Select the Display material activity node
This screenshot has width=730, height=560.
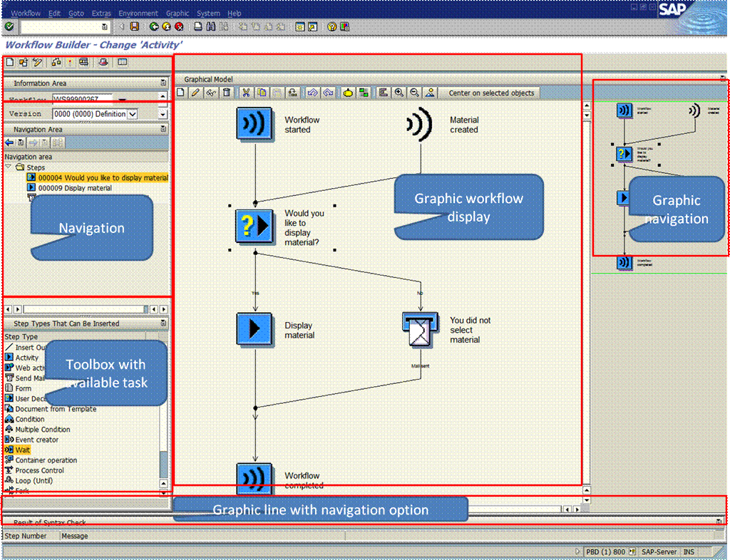pos(255,329)
